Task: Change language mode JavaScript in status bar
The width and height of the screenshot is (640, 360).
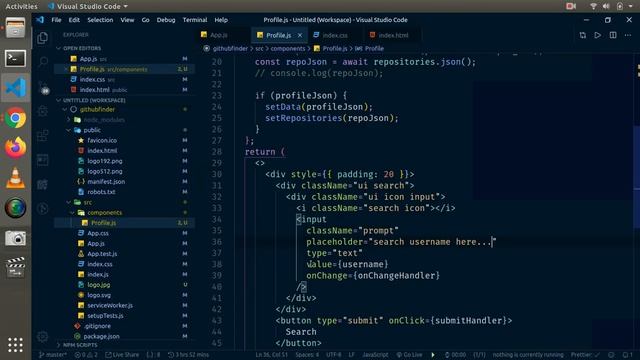Action: pyautogui.click(x=375, y=355)
